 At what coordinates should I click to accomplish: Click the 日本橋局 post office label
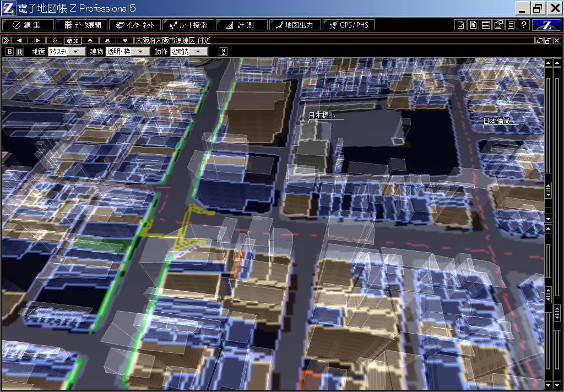[496, 121]
